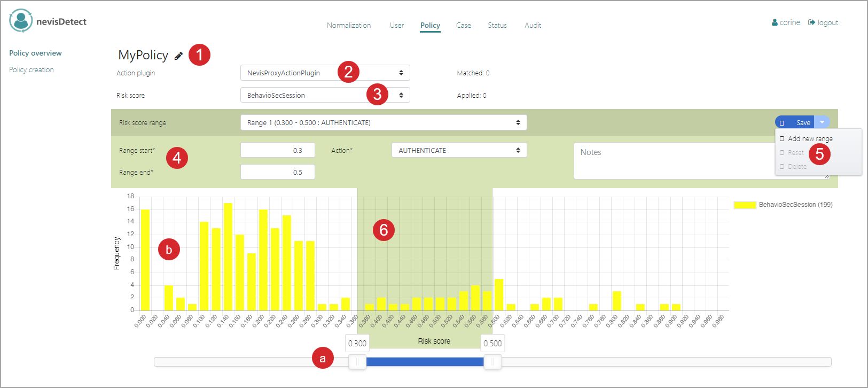Click the histogram bar at 0.000
Image resolution: width=868 pixels, height=388 pixels.
145,260
